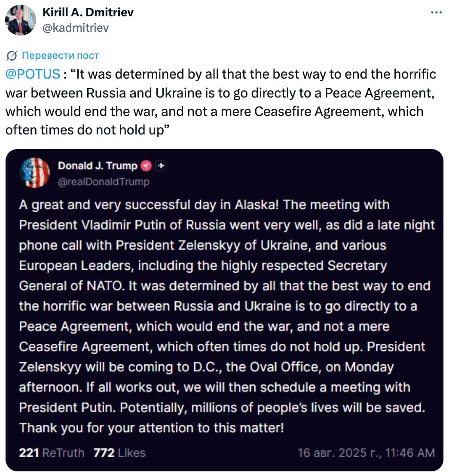452x476 pixels.
Task: Click the 16 авг. 2025 timestamp
Action: point(366,453)
